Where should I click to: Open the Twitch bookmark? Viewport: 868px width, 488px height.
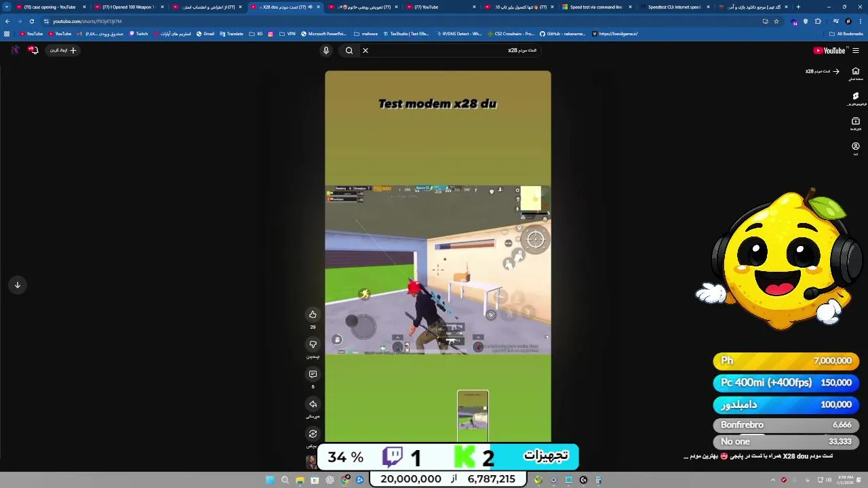pyautogui.click(x=138, y=33)
